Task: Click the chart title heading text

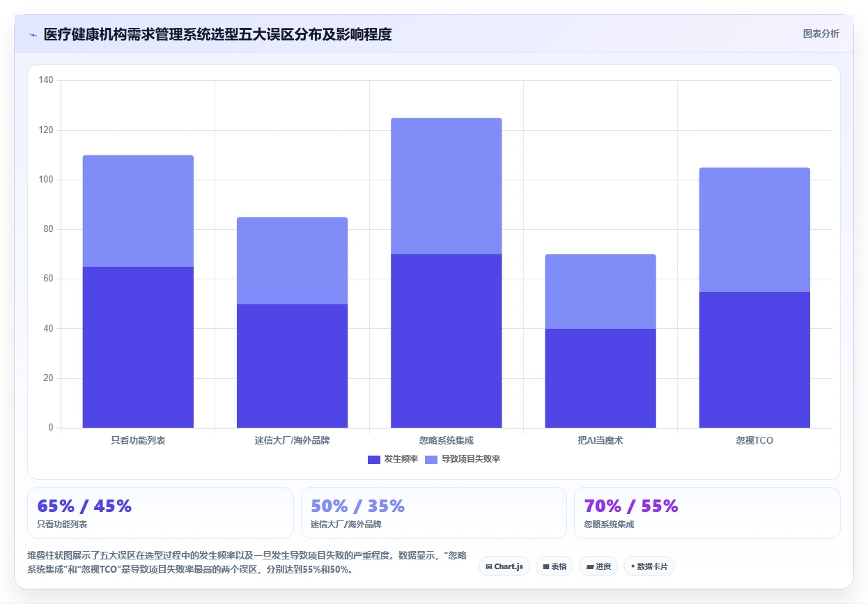Action: click(217, 34)
